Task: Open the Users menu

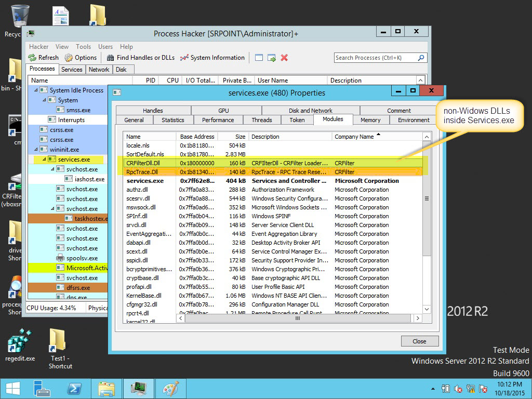Action: point(105,47)
